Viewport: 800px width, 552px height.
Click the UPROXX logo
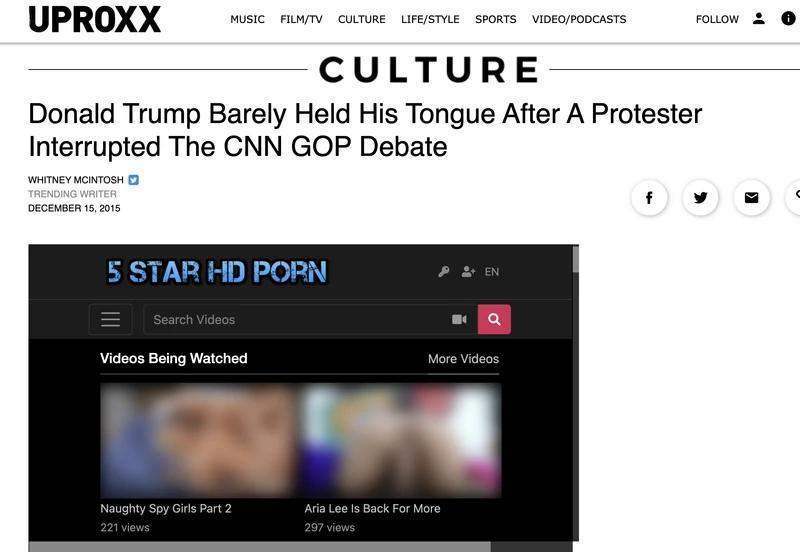(x=94, y=19)
